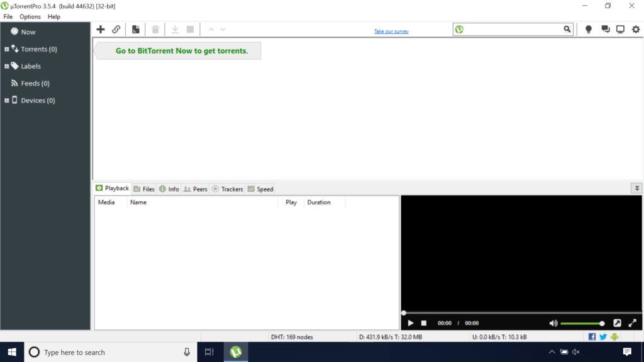
Task: Open the Windows Start menu
Action: [12, 352]
